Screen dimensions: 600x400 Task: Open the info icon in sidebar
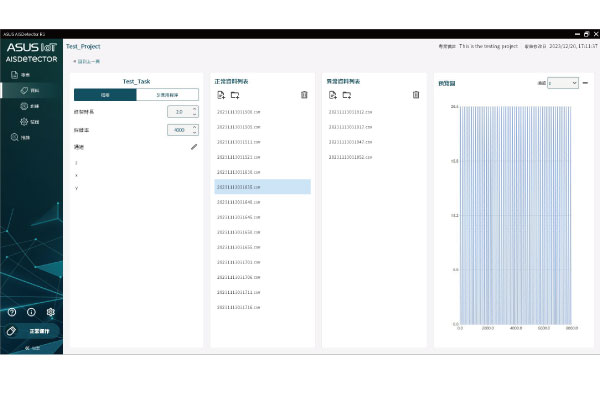click(x=31, y=312)
